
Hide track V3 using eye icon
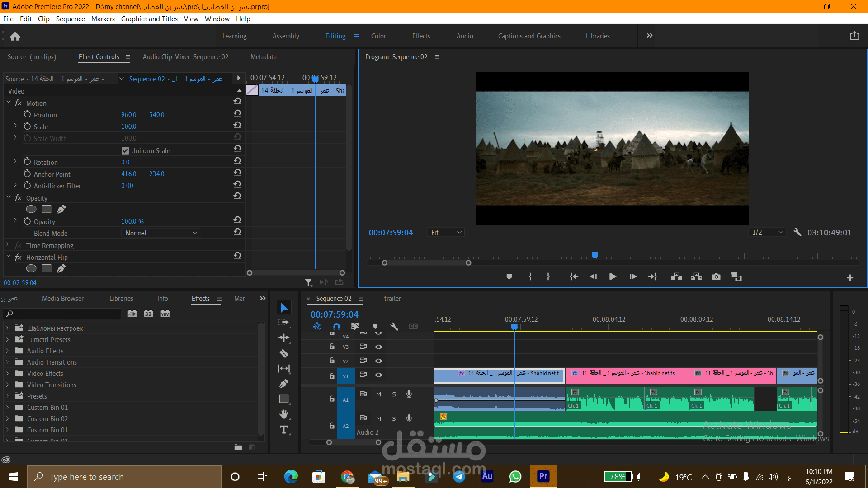pos(379,347)
